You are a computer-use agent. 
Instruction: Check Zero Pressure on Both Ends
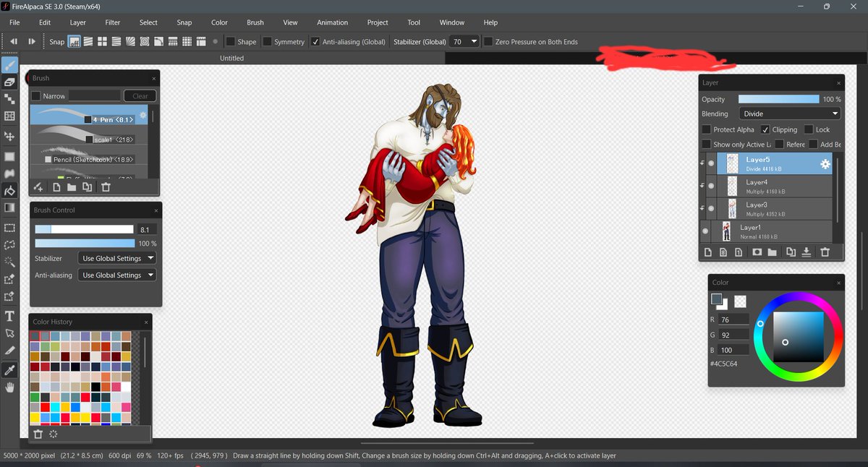click(x=488, y=42)
